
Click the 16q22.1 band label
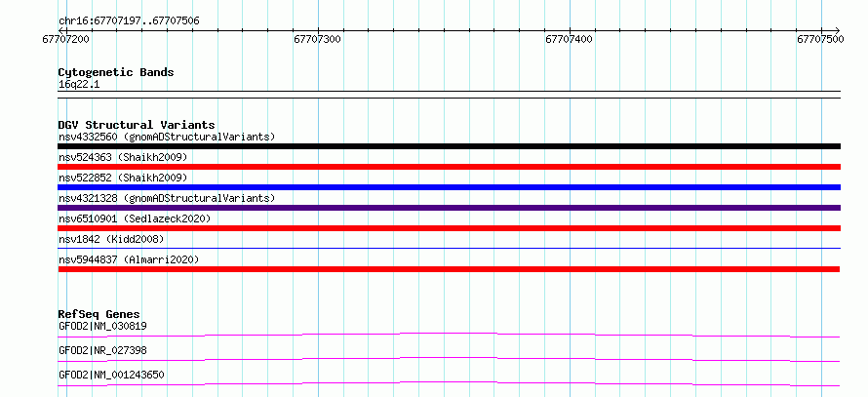[79, 85]
